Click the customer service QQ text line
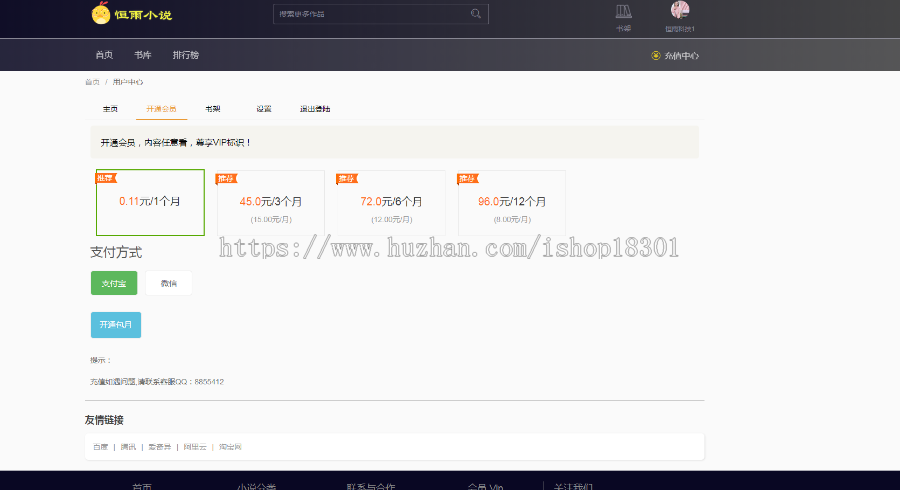Image resolution: width=900 pixels, height=490 pixels. coord(157,382)
